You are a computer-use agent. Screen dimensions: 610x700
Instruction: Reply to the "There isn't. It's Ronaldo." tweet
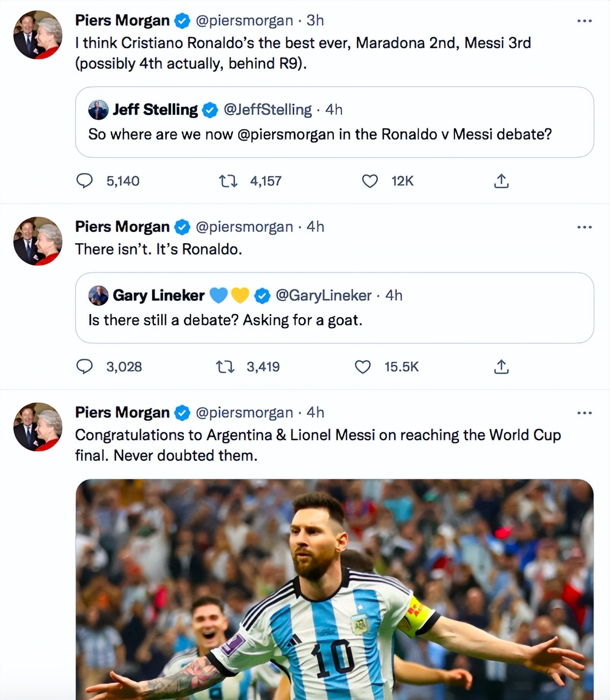click(x=85, y=366)
